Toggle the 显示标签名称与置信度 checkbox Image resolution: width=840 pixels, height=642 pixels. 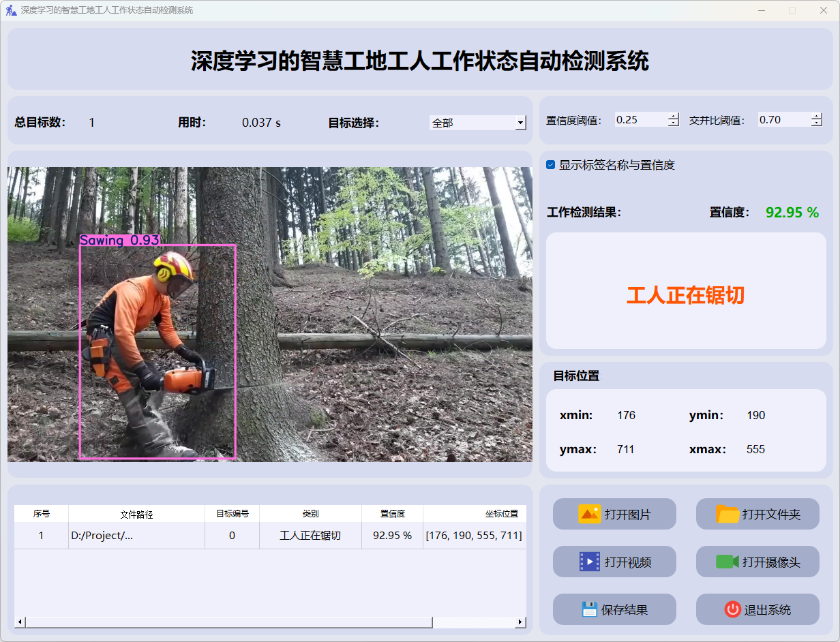point(551,165)
